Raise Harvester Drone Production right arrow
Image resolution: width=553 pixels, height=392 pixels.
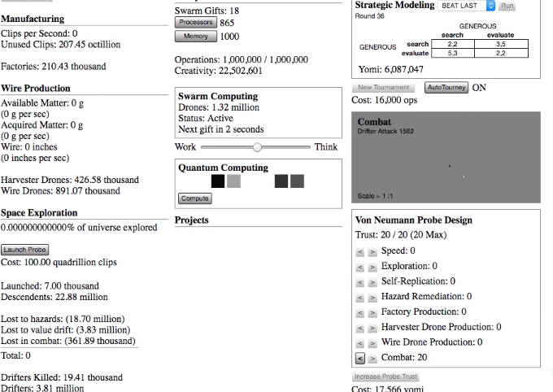[372, 327]
